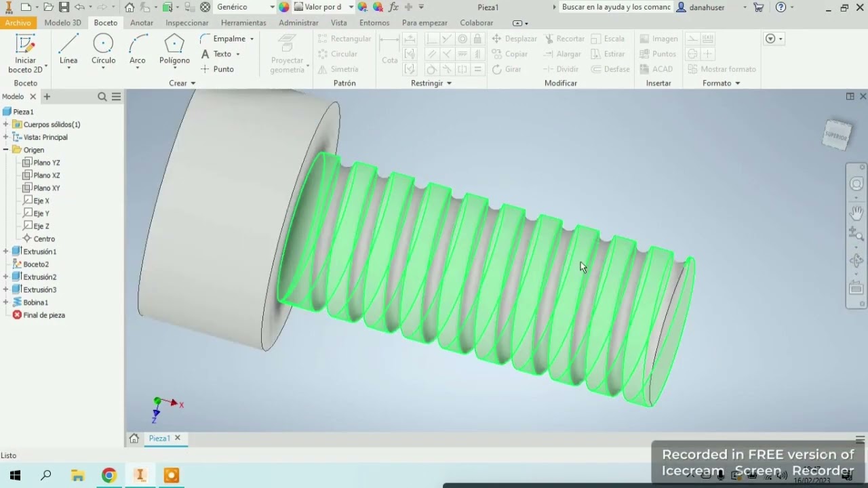Switch to the Inspeccionar tab
The image size is (868, 488).
tap(187, 23)
